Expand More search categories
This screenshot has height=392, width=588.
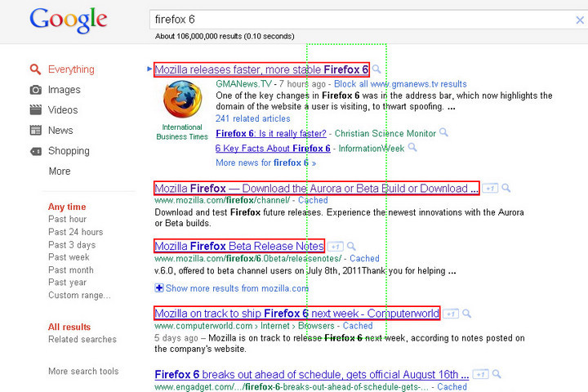click(x=60, y=171)
